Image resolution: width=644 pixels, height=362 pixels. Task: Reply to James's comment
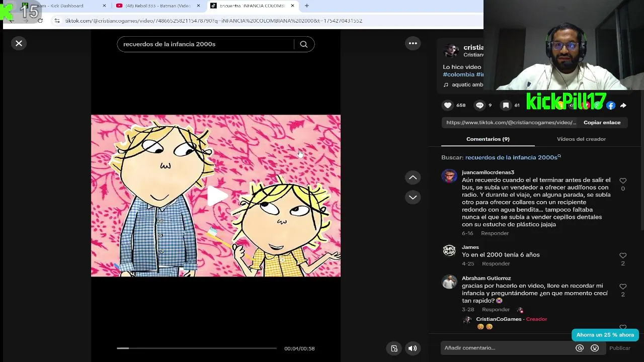coord(496,264)
